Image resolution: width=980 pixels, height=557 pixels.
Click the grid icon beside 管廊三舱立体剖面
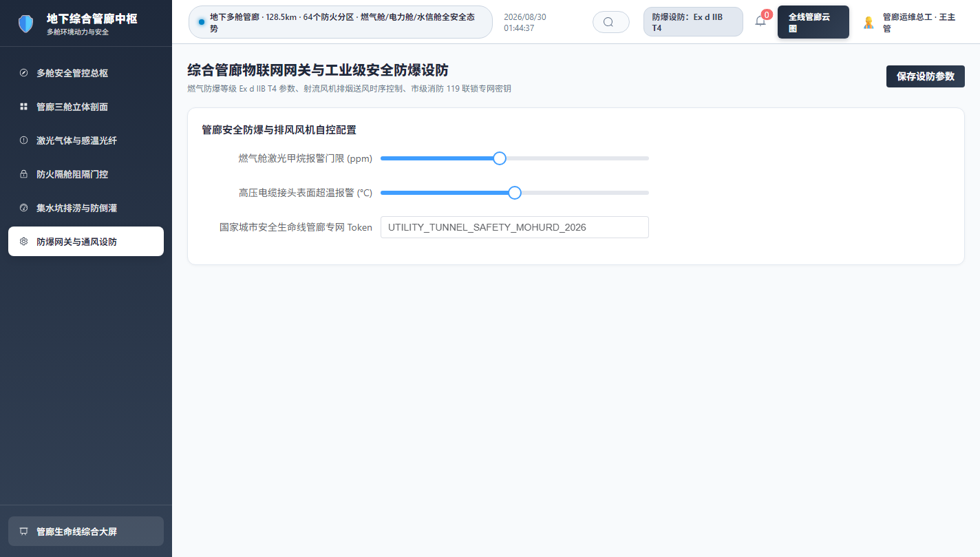tap(23, 107)
